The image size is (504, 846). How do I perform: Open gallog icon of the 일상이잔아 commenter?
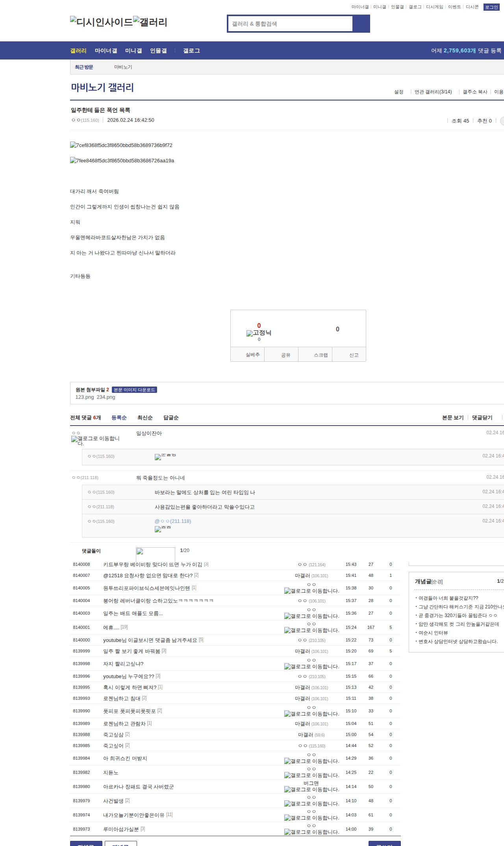click(x=95, y=441)
